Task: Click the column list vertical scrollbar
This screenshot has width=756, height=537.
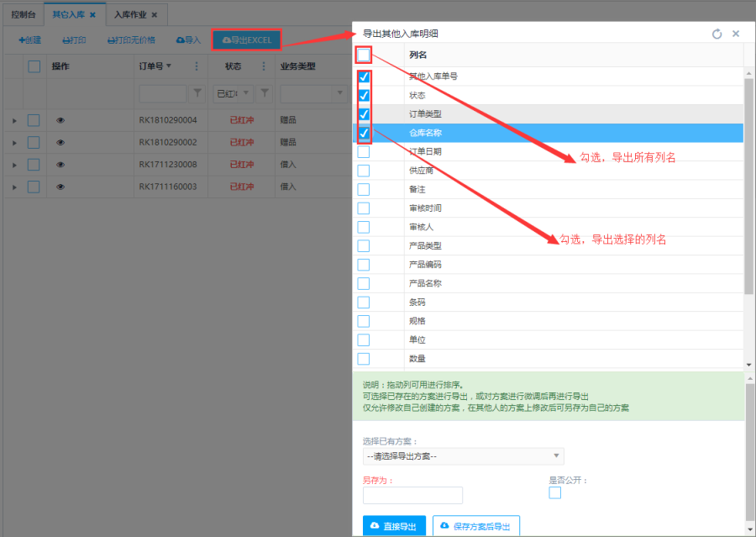Action: tap(748, 185)
